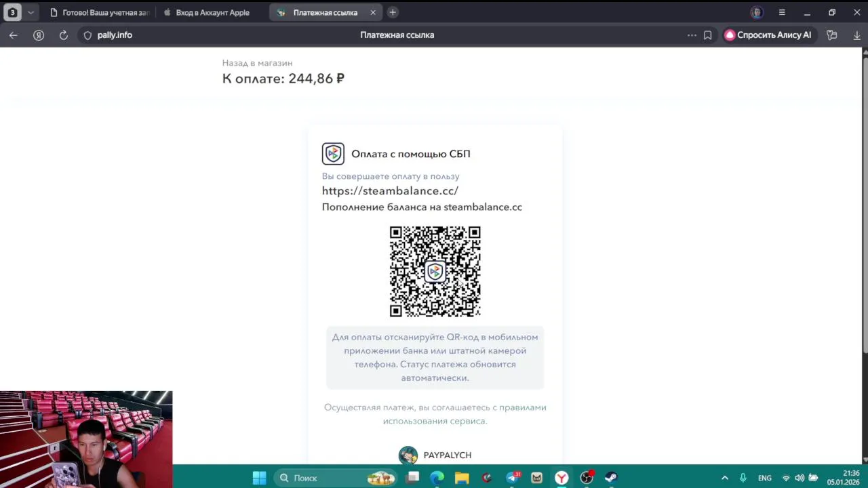View site protection shield info
Image resolution: width=868 pixels, height=488 pixels.
click(x=87, y=35)
